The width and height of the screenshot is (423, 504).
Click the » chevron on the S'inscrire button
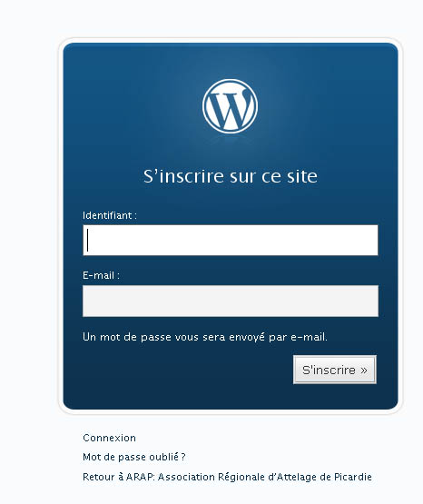[x=364, y=371]
